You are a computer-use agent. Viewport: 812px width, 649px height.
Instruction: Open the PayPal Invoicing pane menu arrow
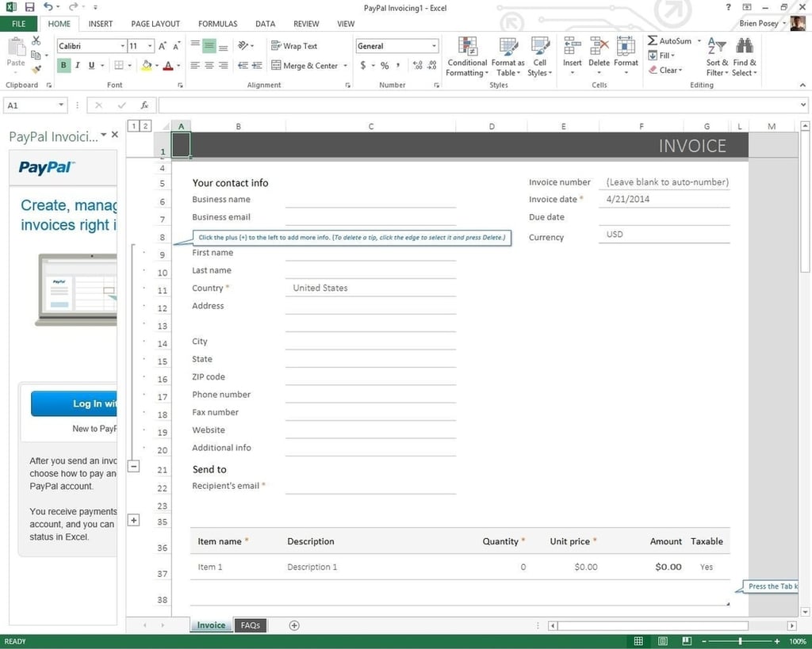(x=104, y=135)
